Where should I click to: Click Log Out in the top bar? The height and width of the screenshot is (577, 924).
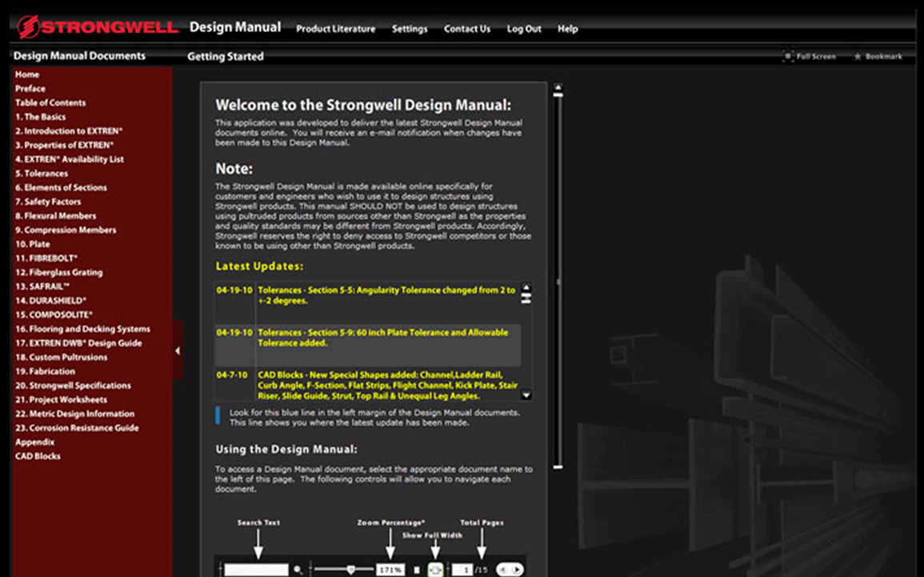point(524,29)
